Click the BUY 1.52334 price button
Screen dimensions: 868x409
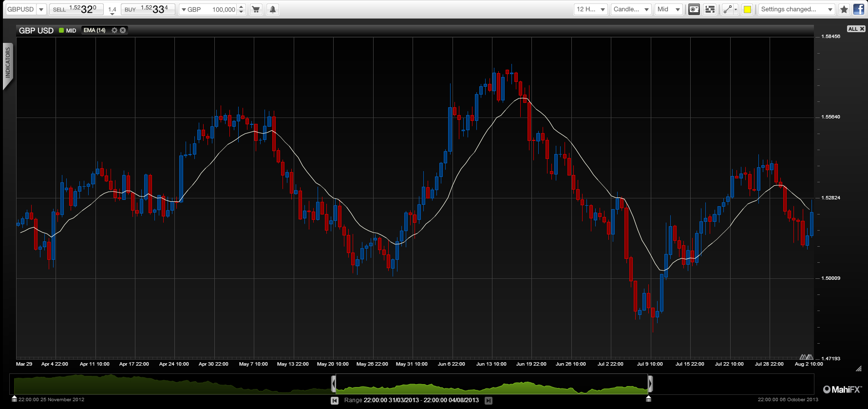(148, 9)
